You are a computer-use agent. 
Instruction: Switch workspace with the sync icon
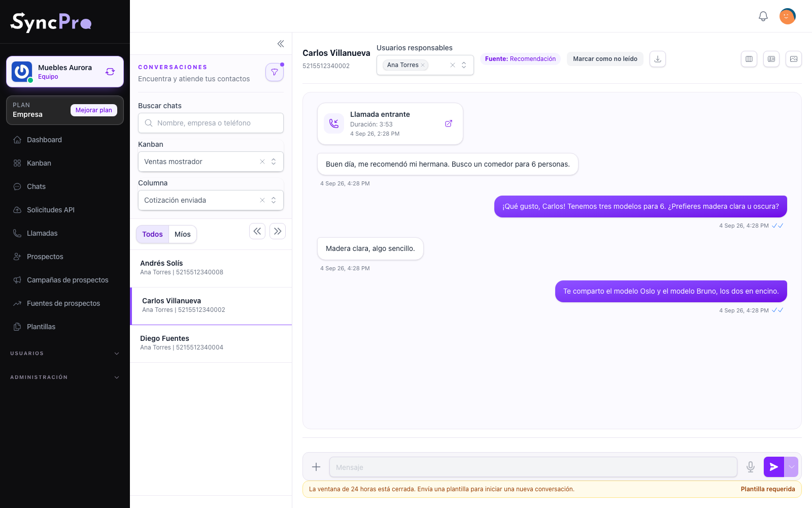(x=110, y=72)
